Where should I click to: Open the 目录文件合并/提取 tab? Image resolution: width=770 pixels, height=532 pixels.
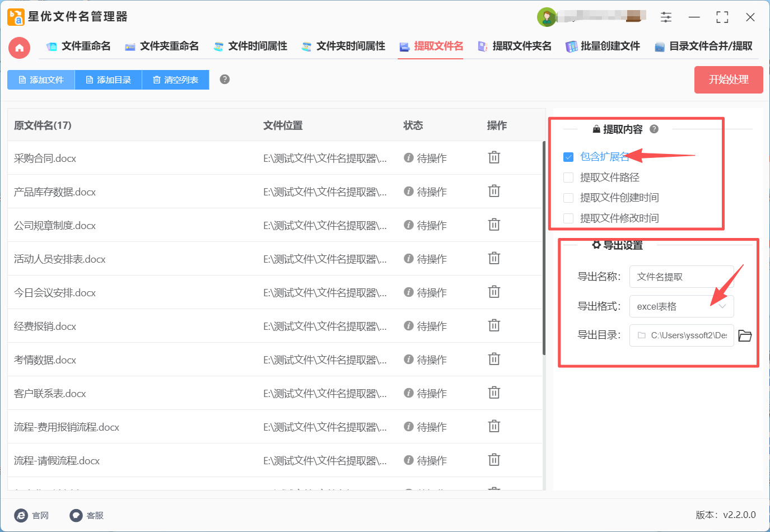click(703, 46)
